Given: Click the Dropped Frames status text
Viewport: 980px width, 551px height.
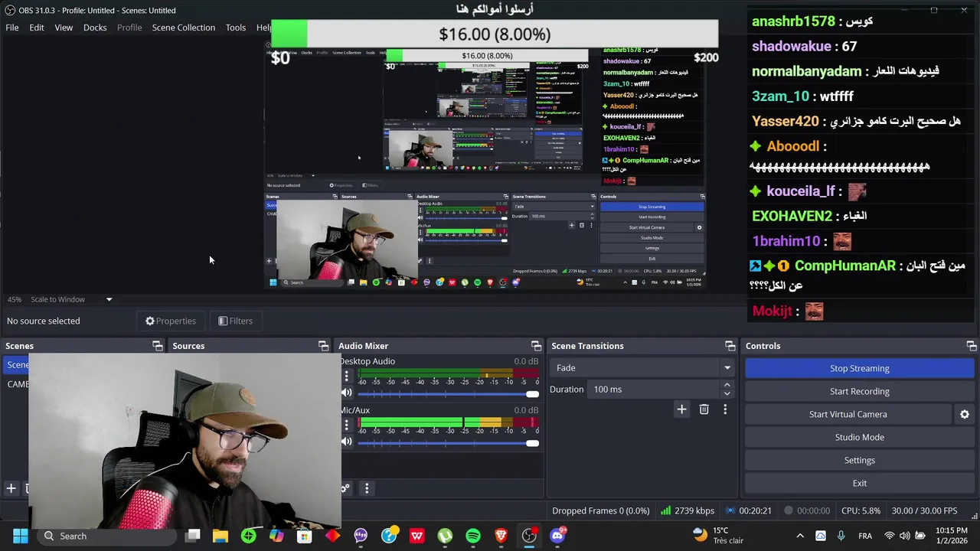Looking at the screenshot, I should [600, 510].
